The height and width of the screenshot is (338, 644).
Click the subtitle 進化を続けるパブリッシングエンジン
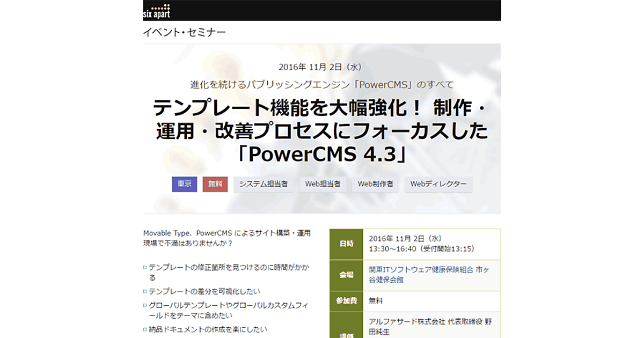pyautogui.click(x=322, y=84)
